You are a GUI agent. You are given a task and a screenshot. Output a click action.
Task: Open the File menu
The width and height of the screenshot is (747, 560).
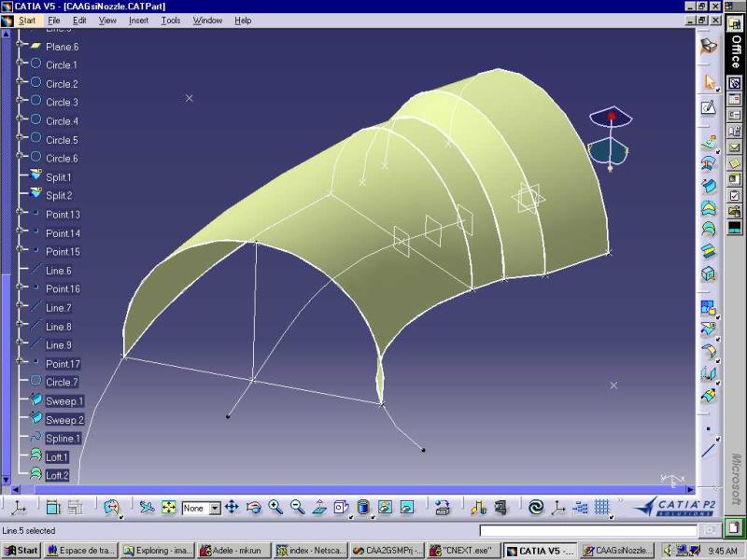pos(54,21)
